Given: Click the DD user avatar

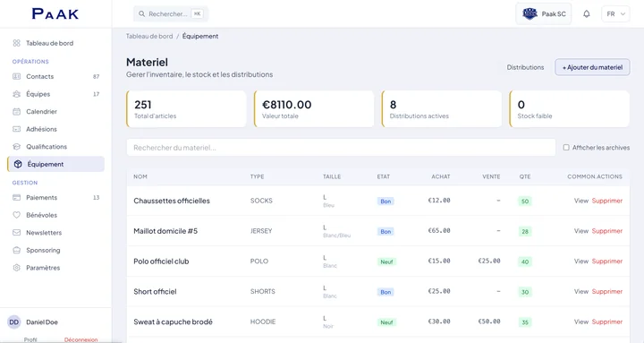Looking at the screenshot, I should pyautogui.click(x=14, y=322).
